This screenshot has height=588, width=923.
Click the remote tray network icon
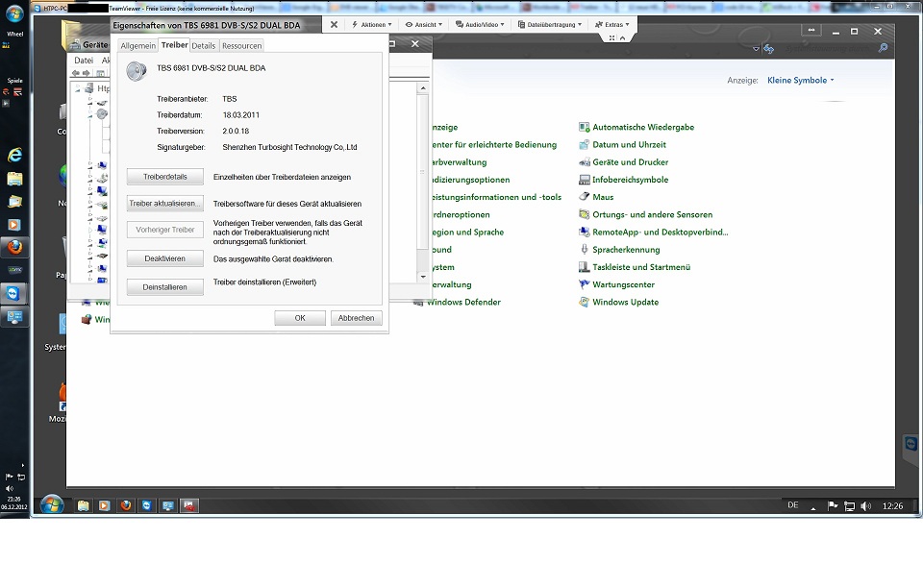pyautogui.click(x=849, y=506)
